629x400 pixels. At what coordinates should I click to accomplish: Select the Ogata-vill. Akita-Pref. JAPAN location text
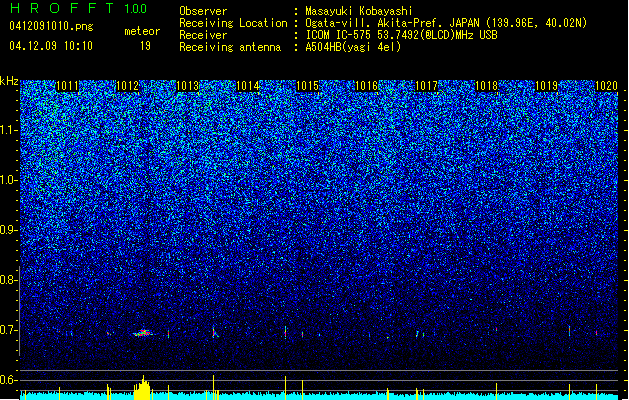446,23
